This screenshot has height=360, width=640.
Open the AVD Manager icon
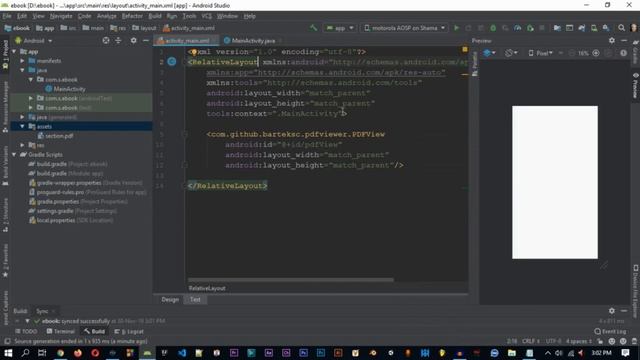(594, 28)
